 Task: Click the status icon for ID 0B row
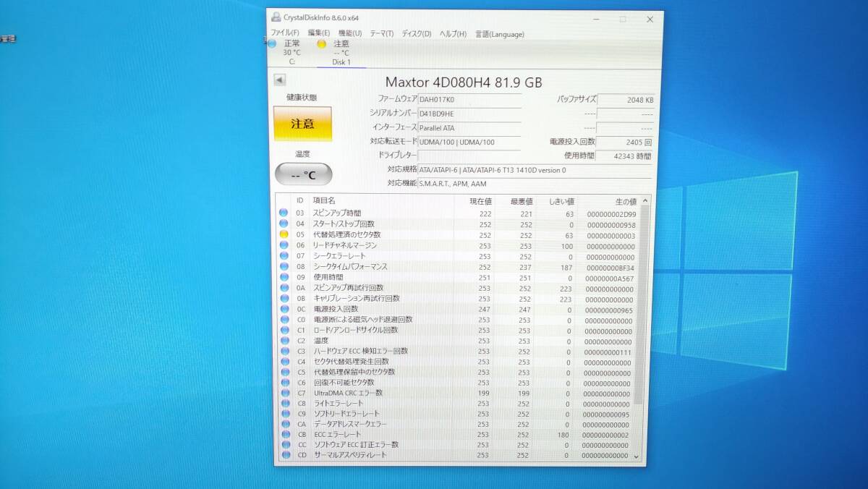[x=284, y=298]
